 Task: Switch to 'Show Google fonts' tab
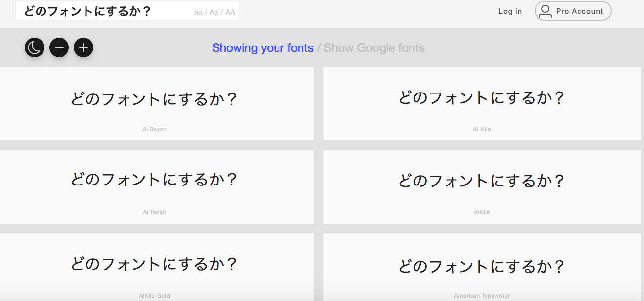pos(374,48)
